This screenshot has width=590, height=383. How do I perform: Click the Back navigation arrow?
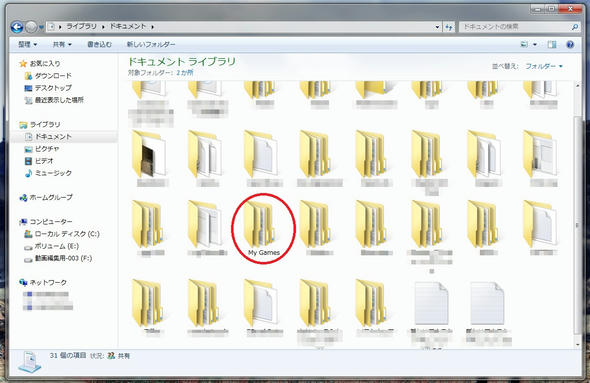pos(17,27)
